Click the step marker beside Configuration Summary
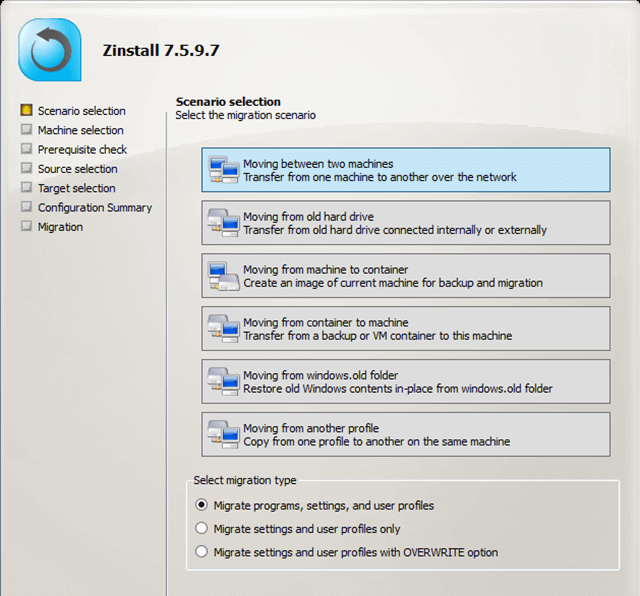 point(26,207)
